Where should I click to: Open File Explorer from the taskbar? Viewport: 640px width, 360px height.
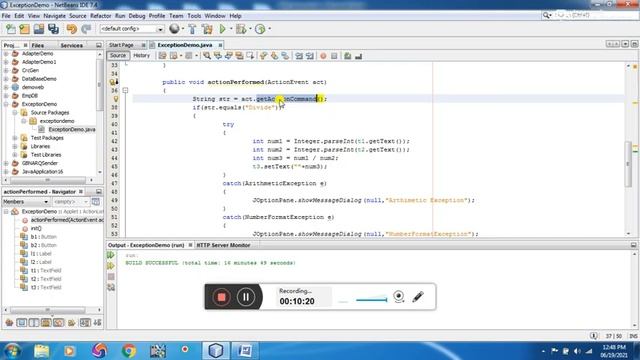pos(41,351)
